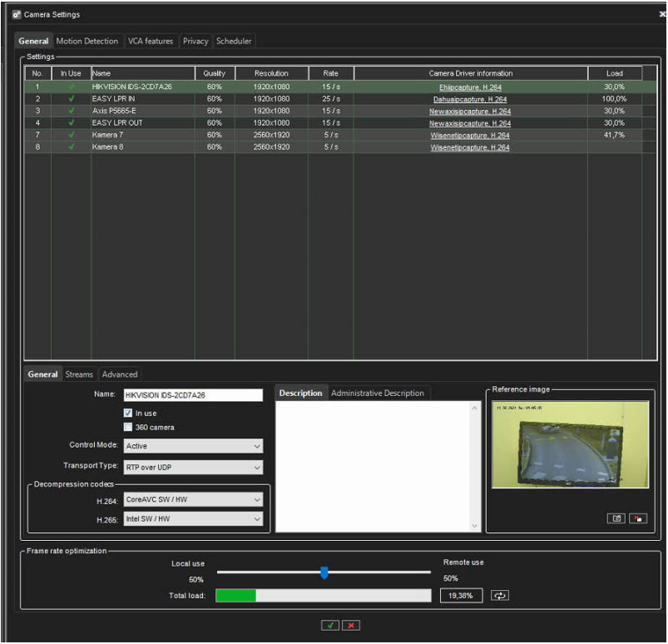This screenshot has width=668, height=644.
Task: Switch to the Motion Detection tab
Action: 87,41
